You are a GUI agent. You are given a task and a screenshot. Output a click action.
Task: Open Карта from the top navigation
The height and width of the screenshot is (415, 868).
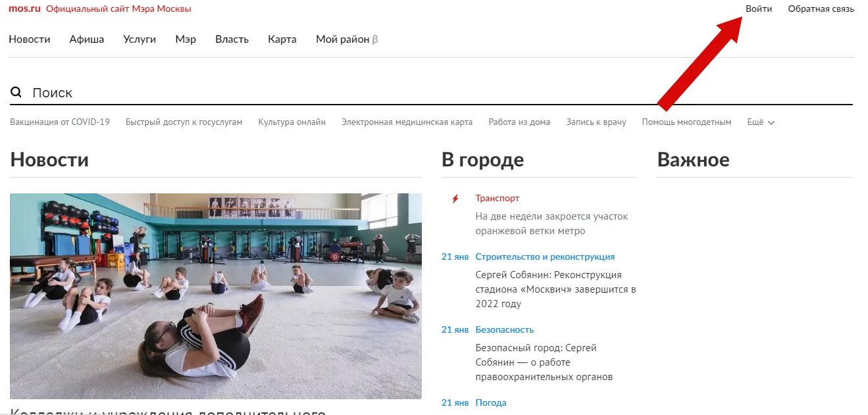(x=282, y=39)
